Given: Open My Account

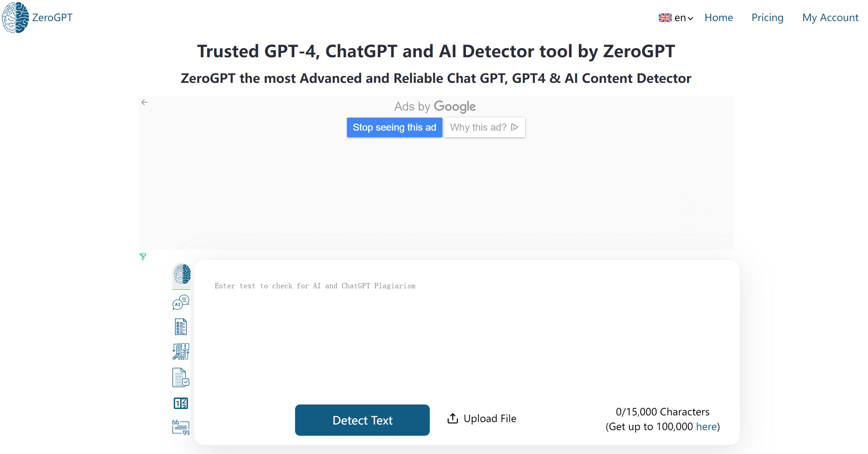Looking at the screenshot, I should [x=830, y=17].
